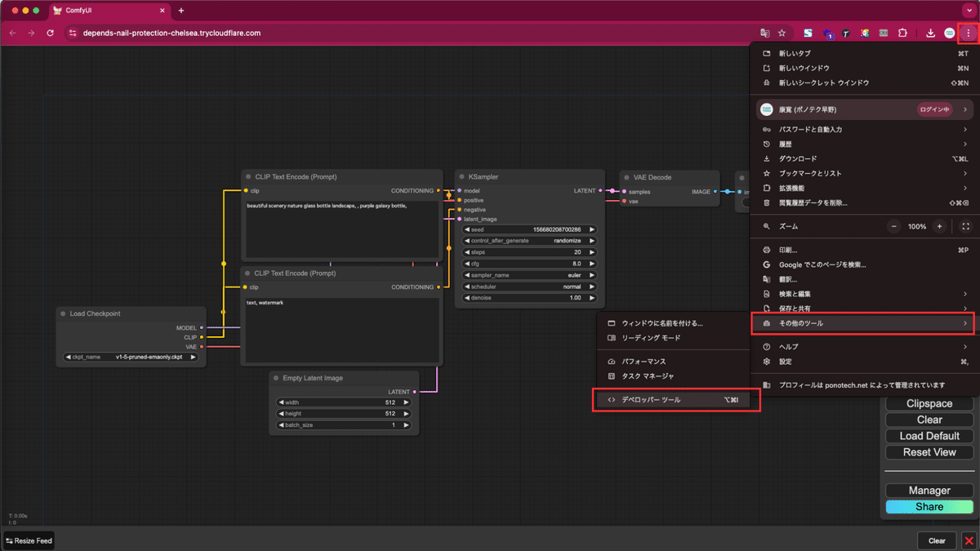The height and width of the screenshot is (551, 980).
Task: Open the ComfyUI Manager button
Action: [929, 491]
